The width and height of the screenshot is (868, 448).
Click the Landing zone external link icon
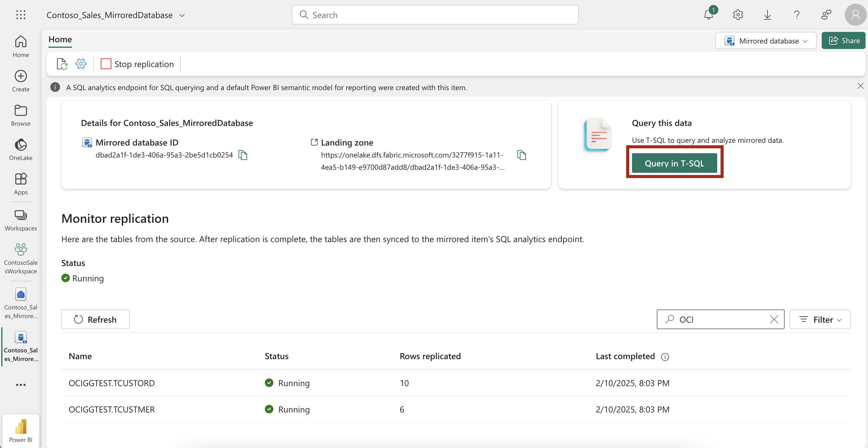click(314, 142)
